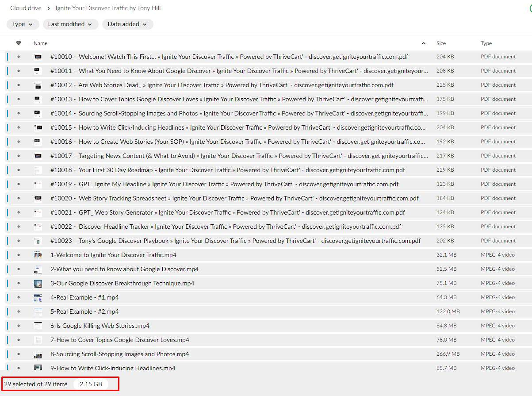Sort files by the Size column header
The width and height of the screenshot is (532, 396).
[441, 43]
